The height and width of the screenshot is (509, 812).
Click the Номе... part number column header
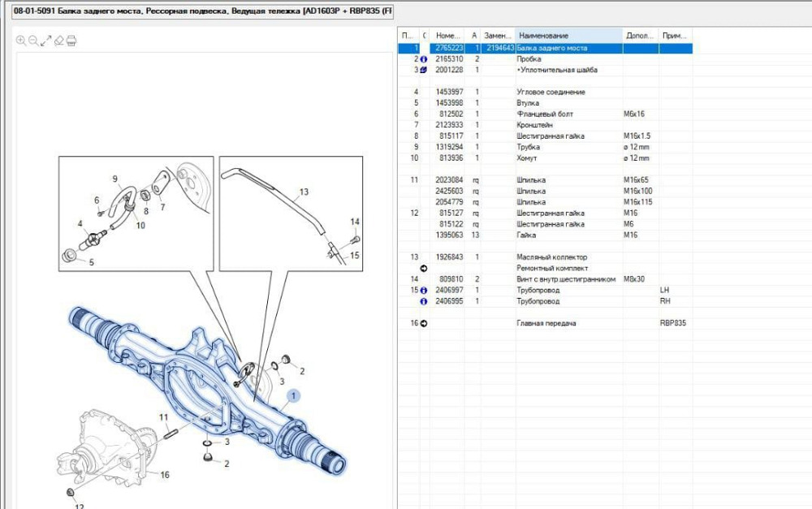(x=447, y=36)
